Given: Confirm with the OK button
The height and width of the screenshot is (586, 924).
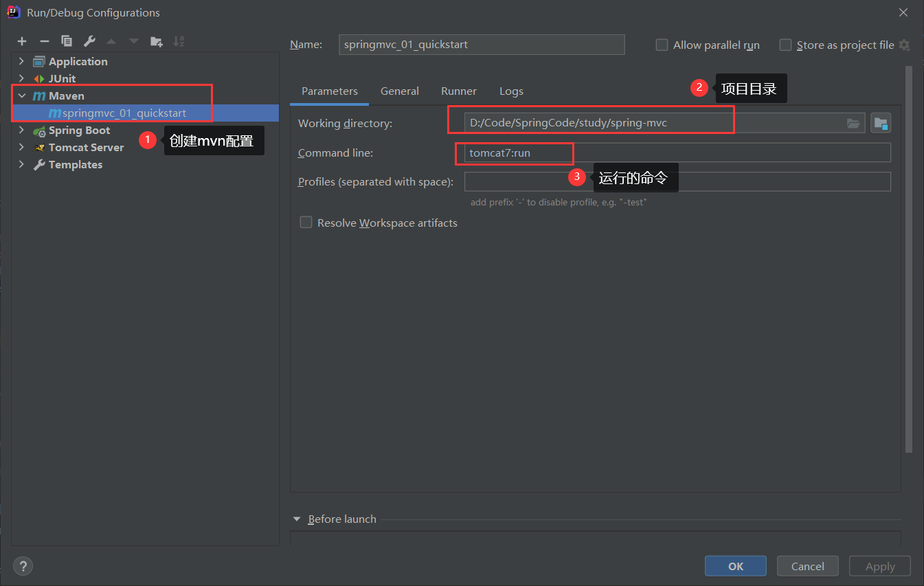Looking at the screenshot, I should (736, 566).
